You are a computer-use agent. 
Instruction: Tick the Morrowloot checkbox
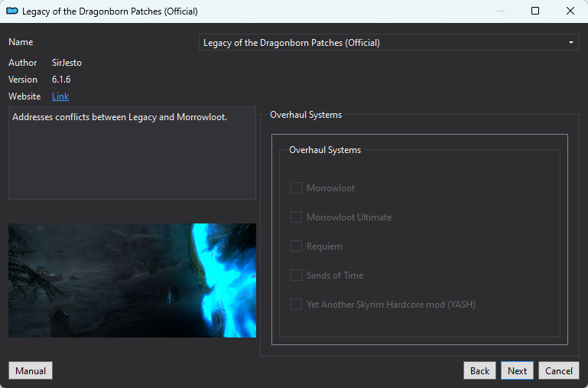(x=296, y=188)
